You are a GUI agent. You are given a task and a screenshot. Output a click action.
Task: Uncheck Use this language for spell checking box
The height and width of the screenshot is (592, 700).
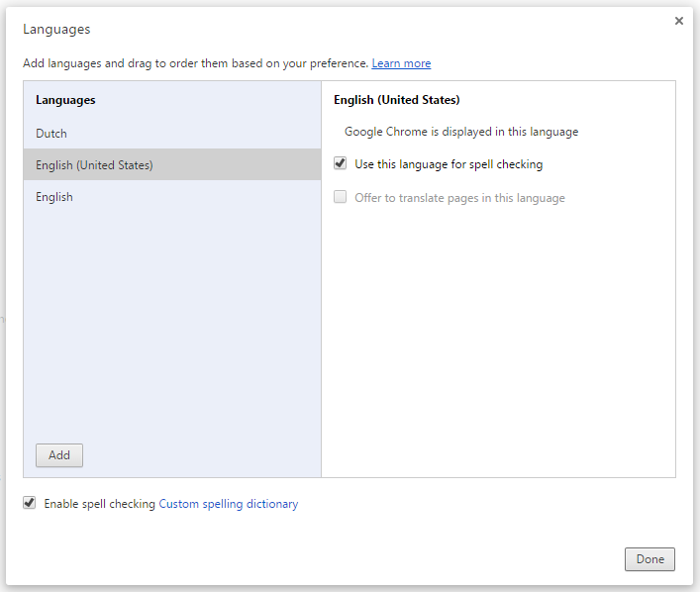pyautogui.click(x=341, y=164)
